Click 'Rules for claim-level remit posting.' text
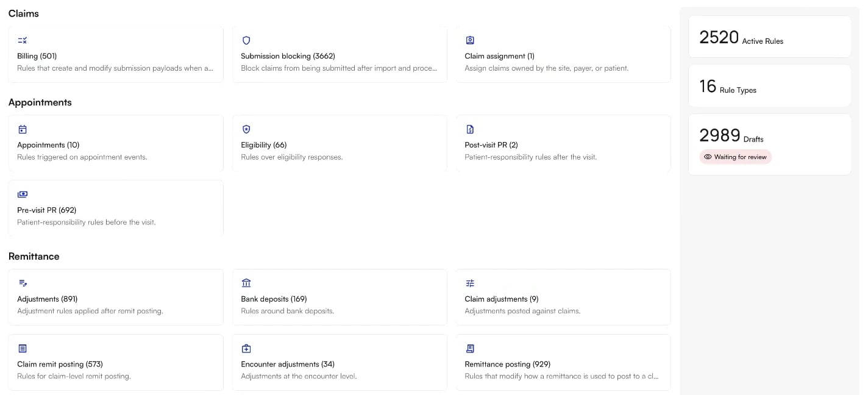This screenshot has height=395, width=868. click(74, 377)
